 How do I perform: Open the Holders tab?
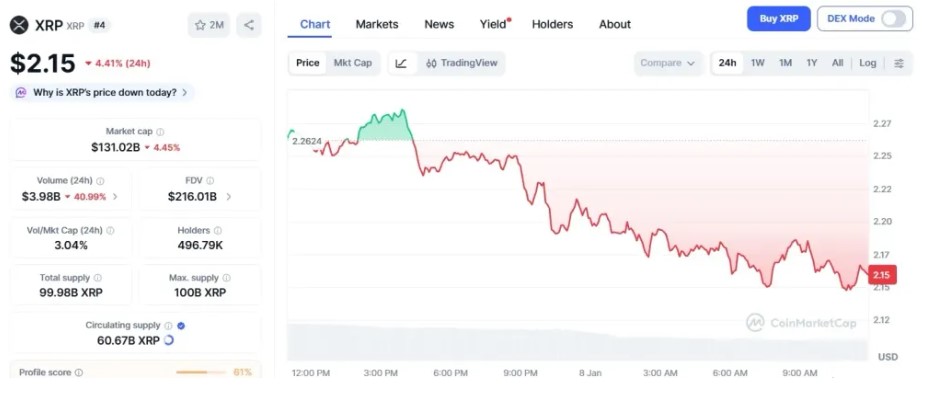click(553, 24)
